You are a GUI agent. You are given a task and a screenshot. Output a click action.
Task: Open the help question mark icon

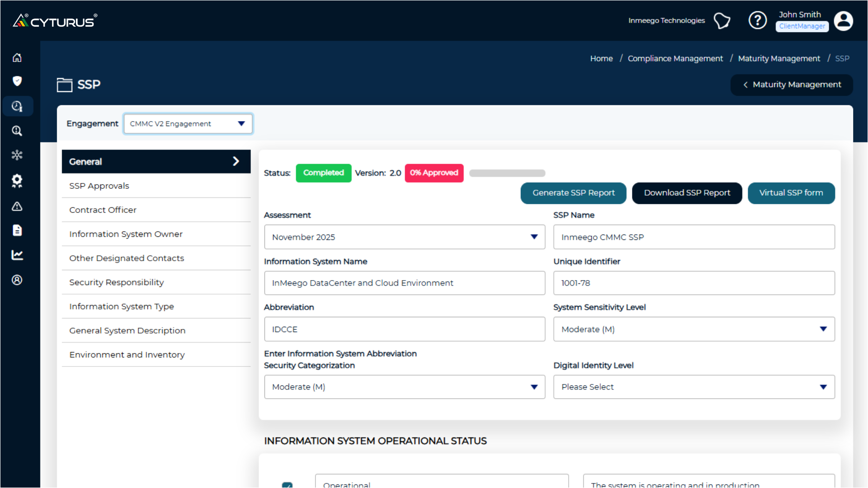click(x=757, y=20)
